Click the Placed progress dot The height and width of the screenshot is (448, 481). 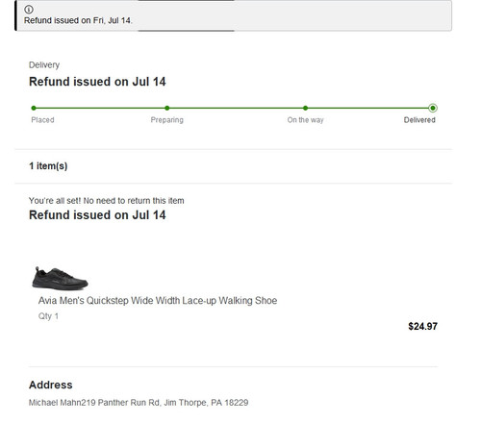click(x=34, y=108)
